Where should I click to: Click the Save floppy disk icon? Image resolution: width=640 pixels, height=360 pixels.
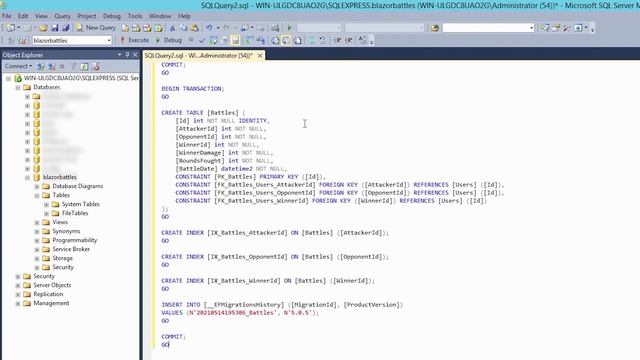click(x=55, y=28)
